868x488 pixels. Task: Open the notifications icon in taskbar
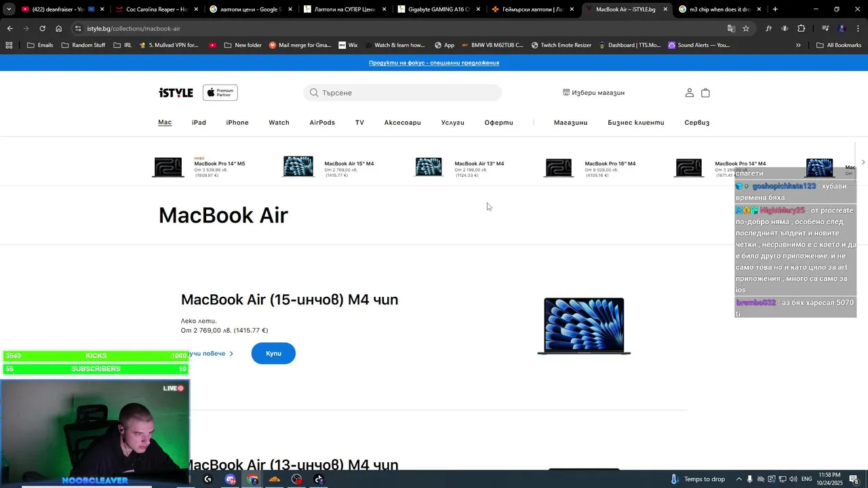(x=854, y=479)
